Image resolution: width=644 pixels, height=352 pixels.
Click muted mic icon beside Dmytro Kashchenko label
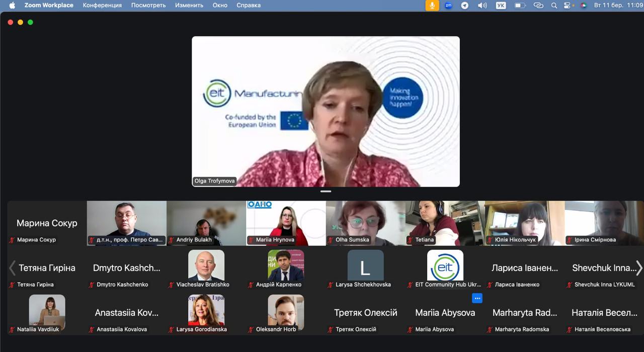click(x=92, y=285)
